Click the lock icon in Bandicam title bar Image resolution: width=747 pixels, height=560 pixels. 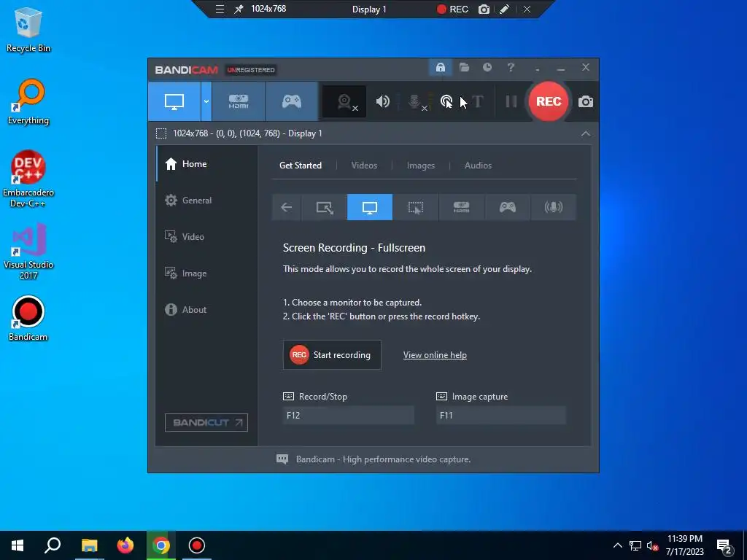click(440, 68)
